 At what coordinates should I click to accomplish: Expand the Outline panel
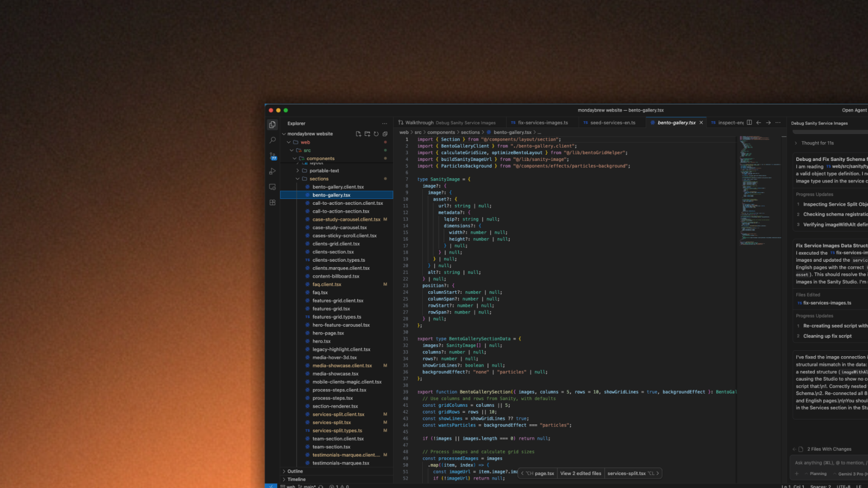[x=295, y=471]
